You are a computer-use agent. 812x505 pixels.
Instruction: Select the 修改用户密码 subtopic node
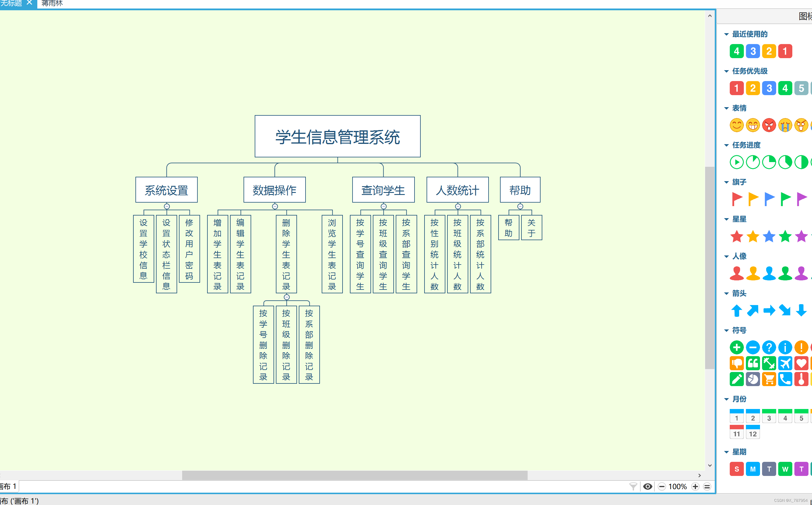(x=189, y=249)
